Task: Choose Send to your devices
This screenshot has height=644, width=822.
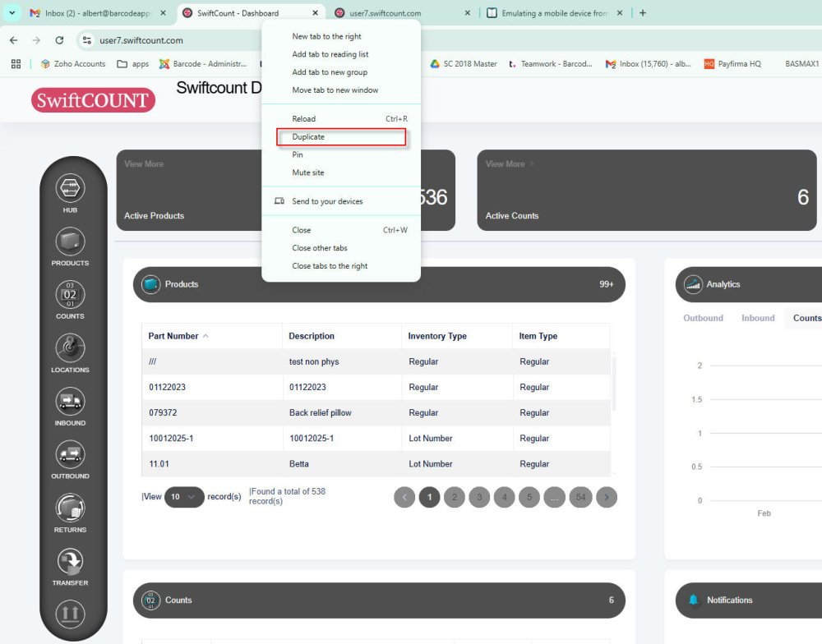Action: point(341,201)
